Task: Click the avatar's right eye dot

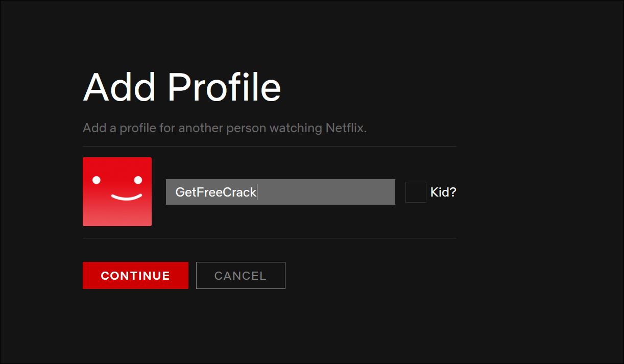Action: click(138, 180)
